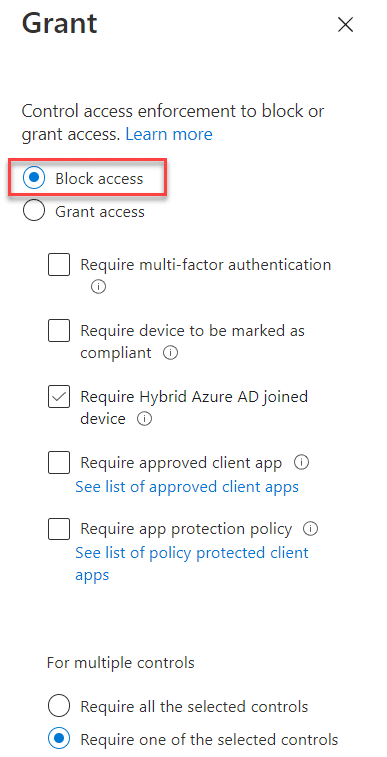This screenshot has width=387, height=757.
Task: Click info icon beside app protection policy
Action: (x=311, y=529)
